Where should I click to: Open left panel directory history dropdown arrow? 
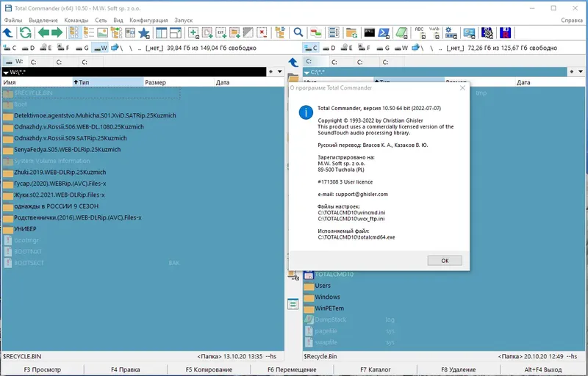[x=280, y=71]
